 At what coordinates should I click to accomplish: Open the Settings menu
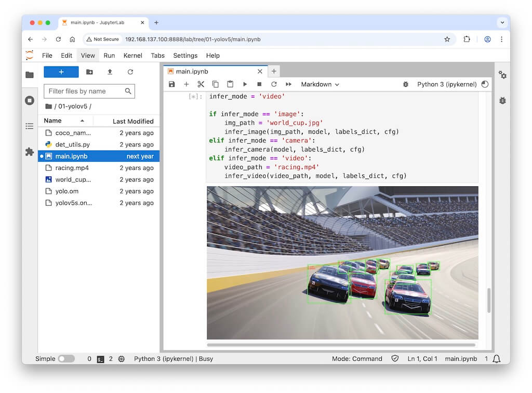(x=185, y=56)
